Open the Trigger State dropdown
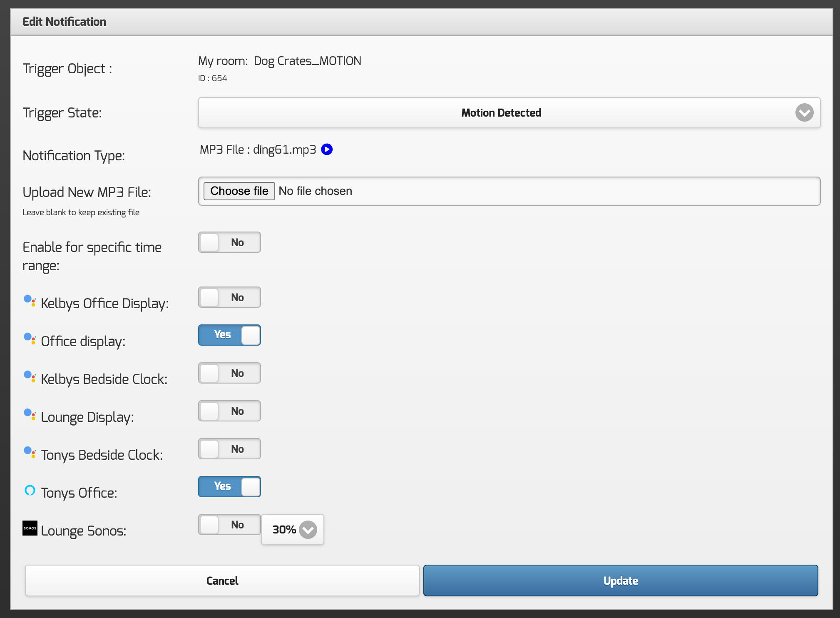This screenshot has height=618, width=840. [501, 113]
